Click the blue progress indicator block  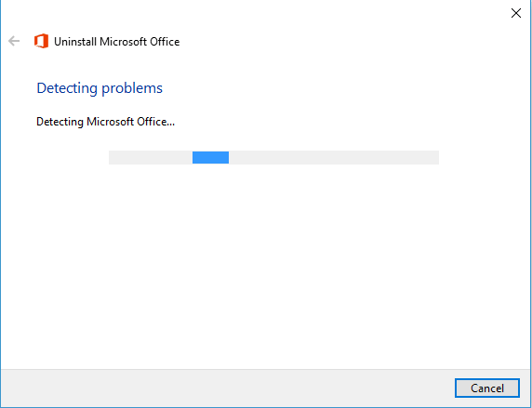[x=210, y=157]
